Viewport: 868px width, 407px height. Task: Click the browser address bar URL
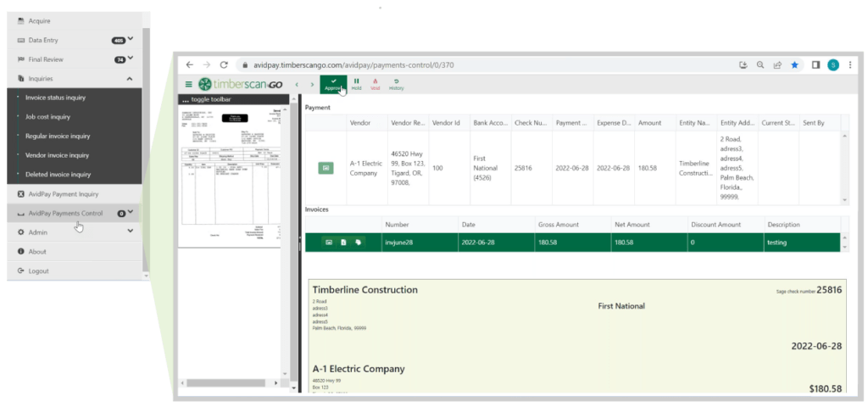click(353, 64)
